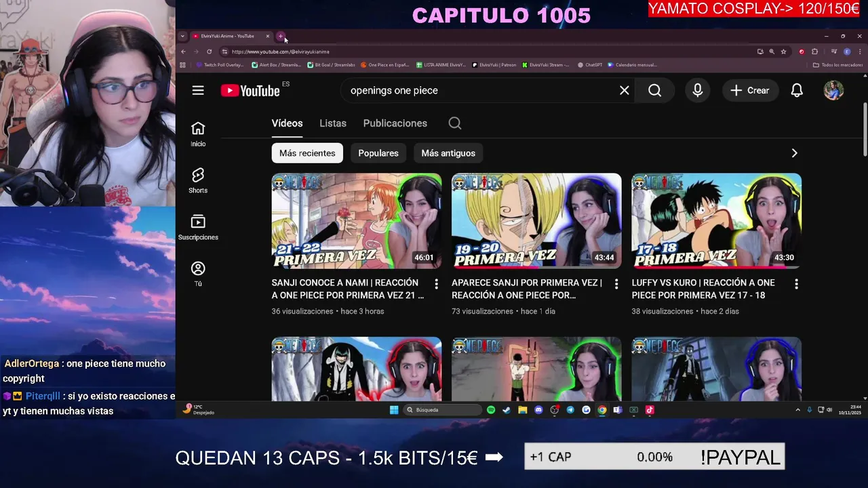Run search with the magnifier button

coord(654,90)
